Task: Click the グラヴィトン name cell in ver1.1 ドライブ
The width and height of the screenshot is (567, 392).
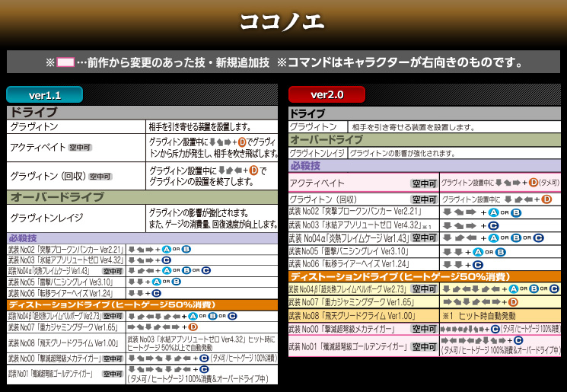Action: click(76, 127)
